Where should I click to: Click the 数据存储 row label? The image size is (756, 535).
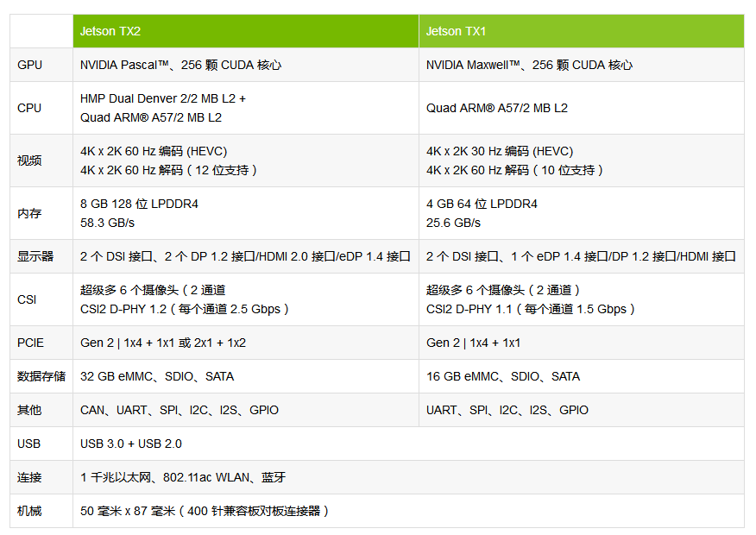tap(41, 376)
